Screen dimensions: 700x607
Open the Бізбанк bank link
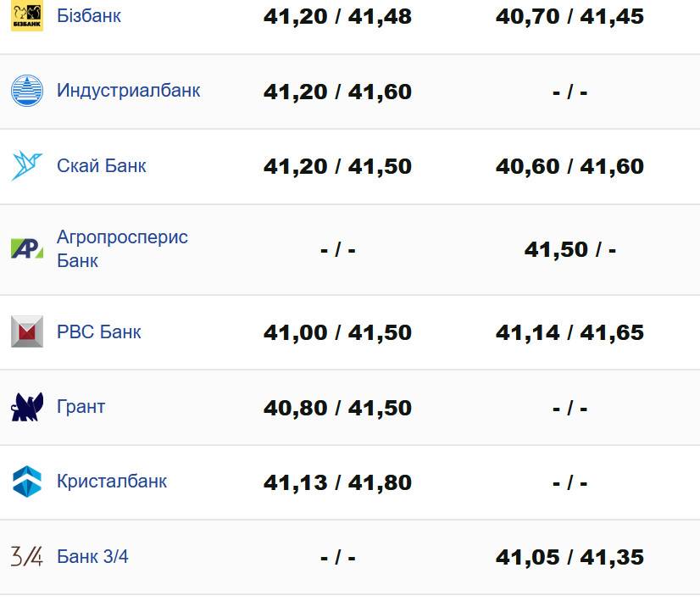(x=89, y=16)
